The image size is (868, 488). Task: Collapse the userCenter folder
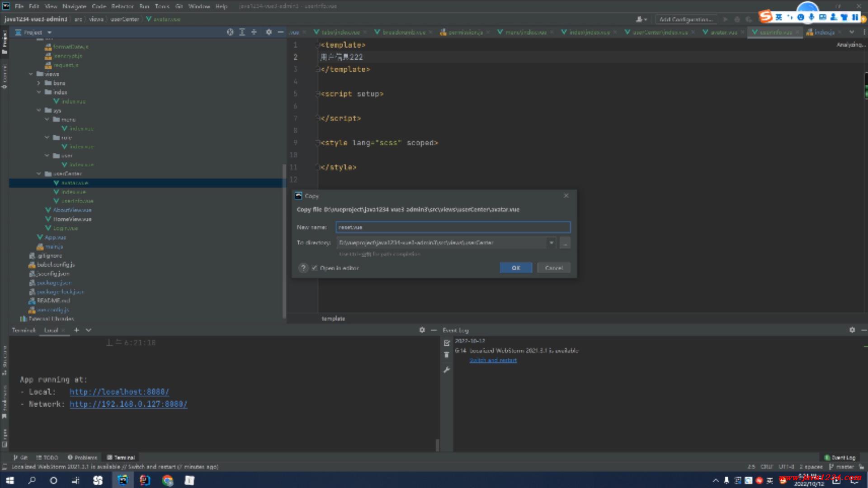coord(39,174)
